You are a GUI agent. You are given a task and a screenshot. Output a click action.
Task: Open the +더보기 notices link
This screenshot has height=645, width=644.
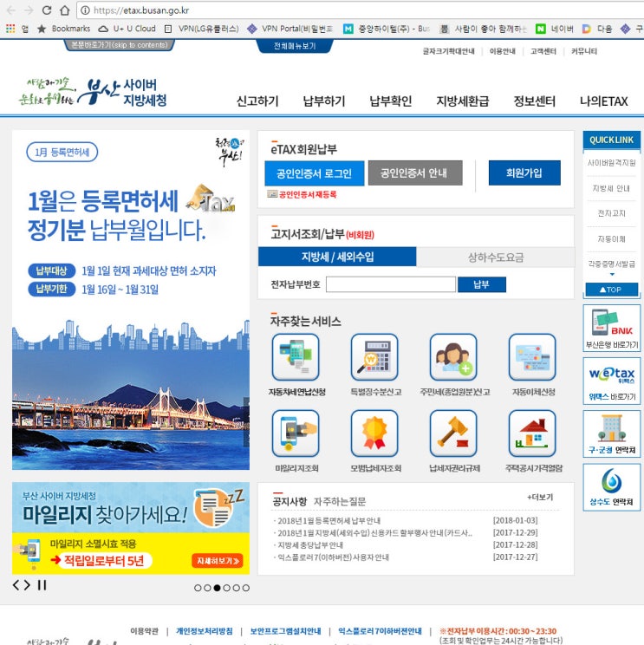540,497
